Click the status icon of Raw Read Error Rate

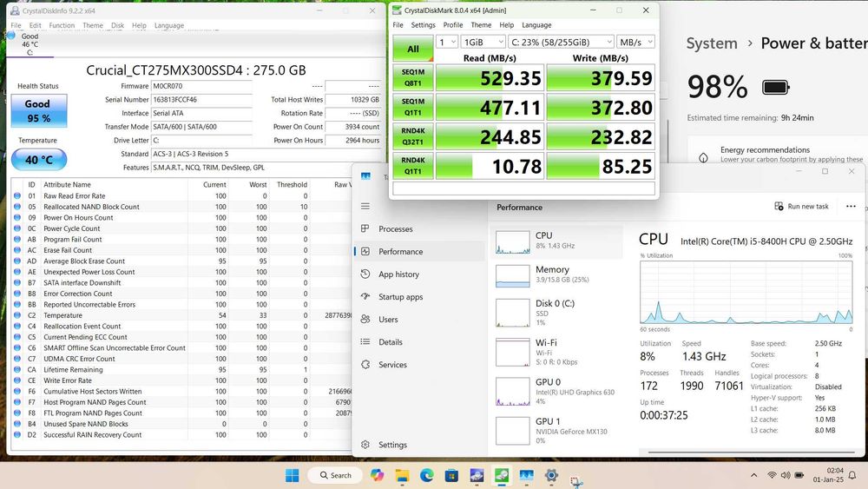(17, 195)
